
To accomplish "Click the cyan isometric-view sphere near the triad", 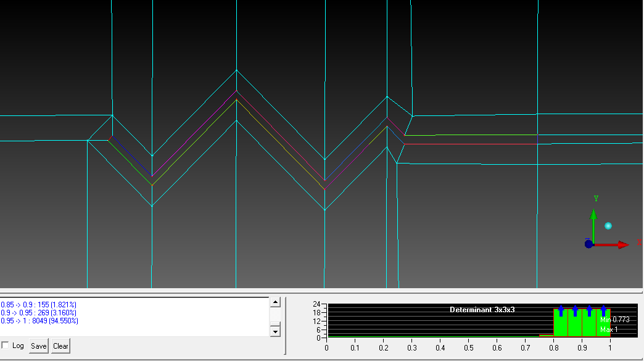I will click(x=608, y=226).
